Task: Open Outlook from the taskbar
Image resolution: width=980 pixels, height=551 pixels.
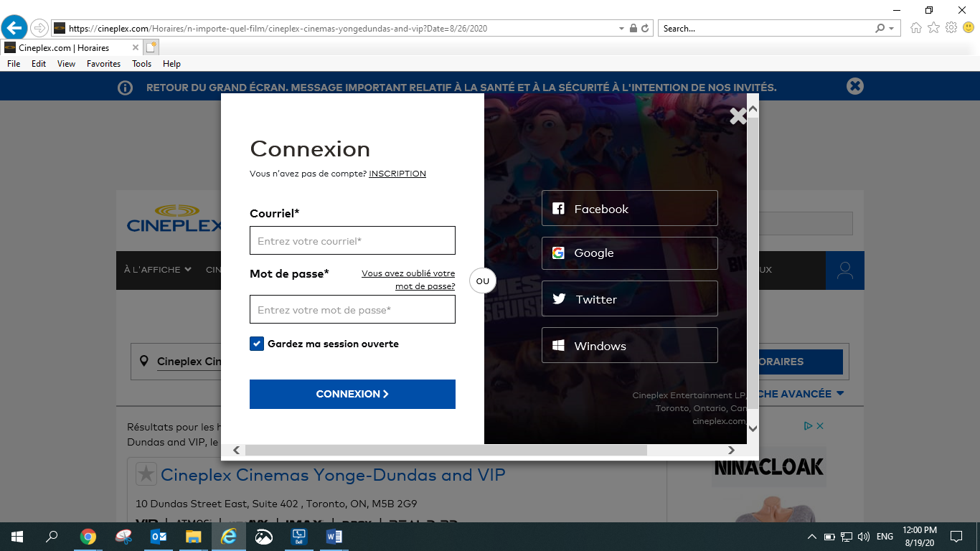Action: click(x=159, y=537)
